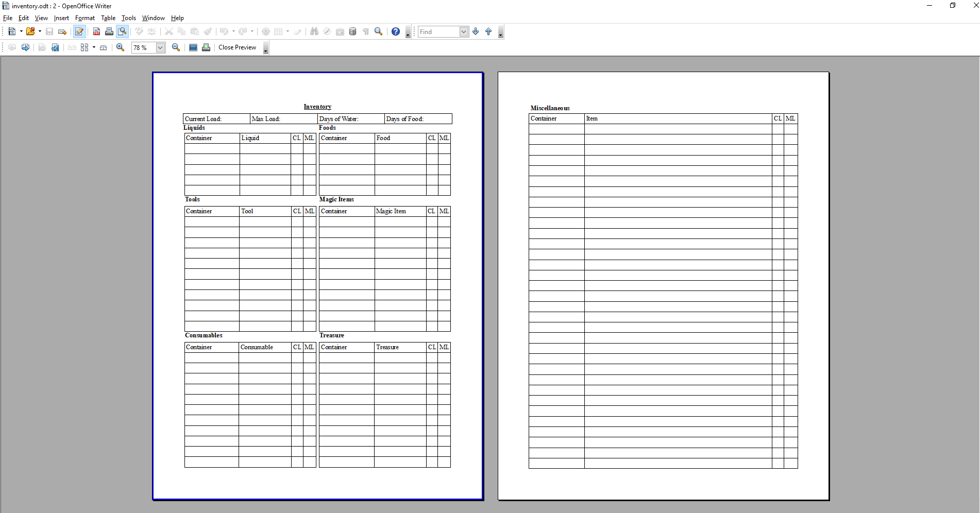Toggle the Navigator compass icon
Viewport: 980px width, 513px height.
(327, 31)
